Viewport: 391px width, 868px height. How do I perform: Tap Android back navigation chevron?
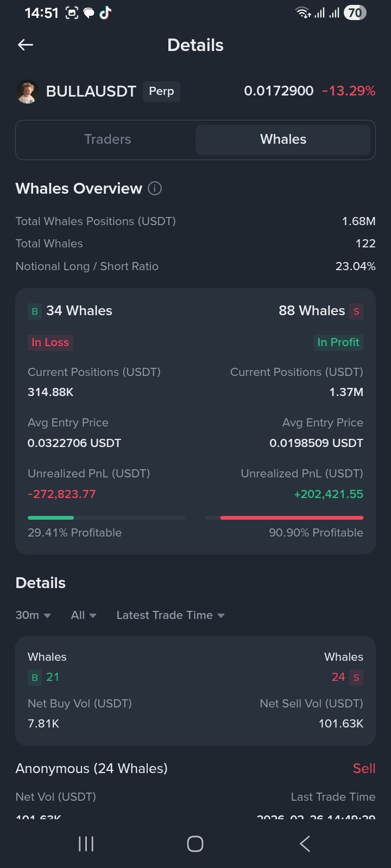pyautogui.click(x=305, y=844)
